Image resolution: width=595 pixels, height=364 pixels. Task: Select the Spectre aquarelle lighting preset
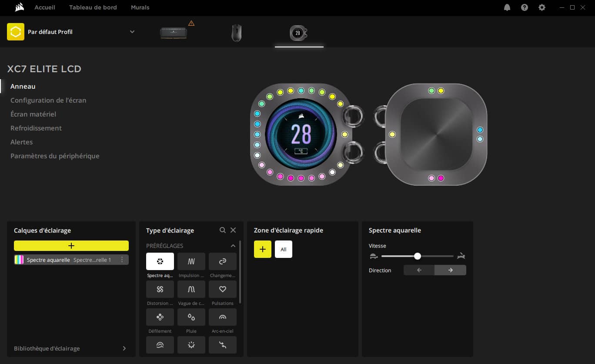(x=160, y=261)
